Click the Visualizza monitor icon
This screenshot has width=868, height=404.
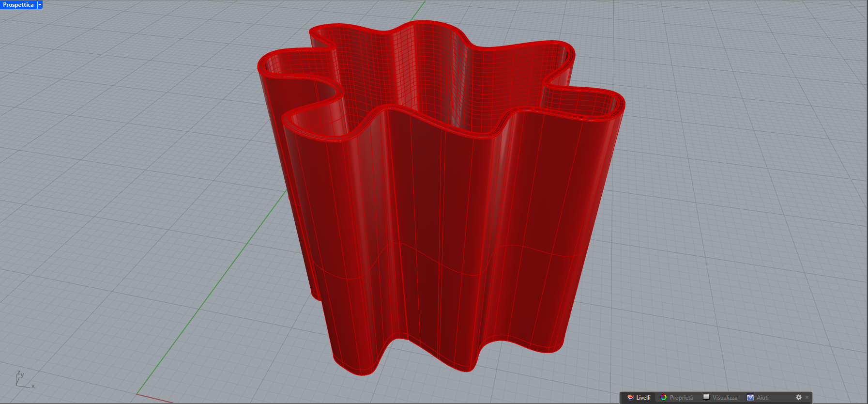[706, 397]
